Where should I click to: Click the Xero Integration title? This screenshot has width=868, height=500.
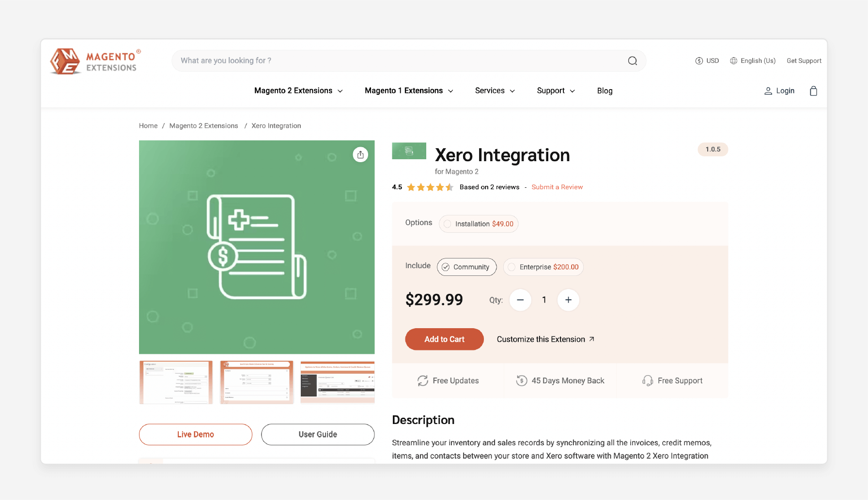502,155
